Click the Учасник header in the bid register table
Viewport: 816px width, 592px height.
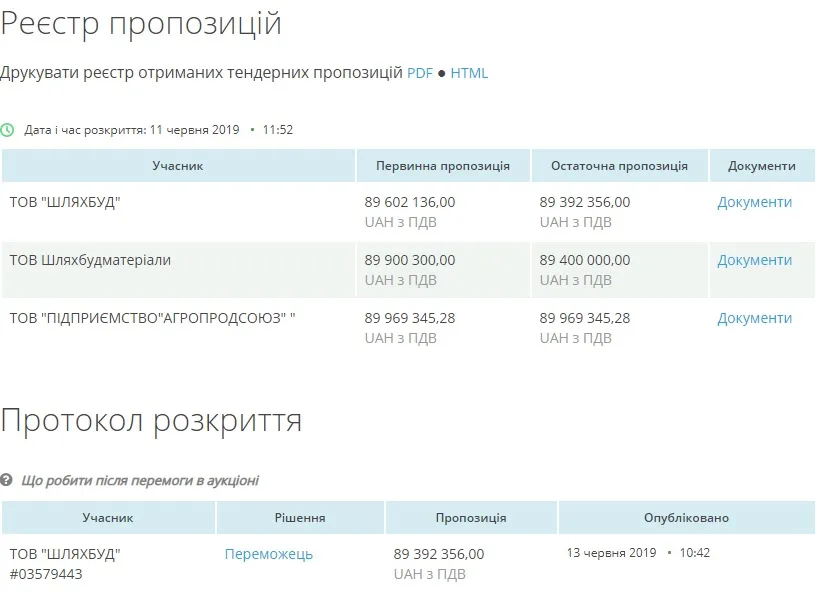[x=178, y=166]
